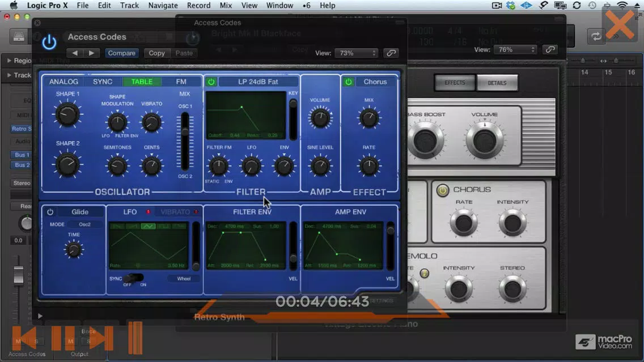Screen dimensions: 644x362
Task: Click the effect MIX knob
Action: tap(369, 118)
